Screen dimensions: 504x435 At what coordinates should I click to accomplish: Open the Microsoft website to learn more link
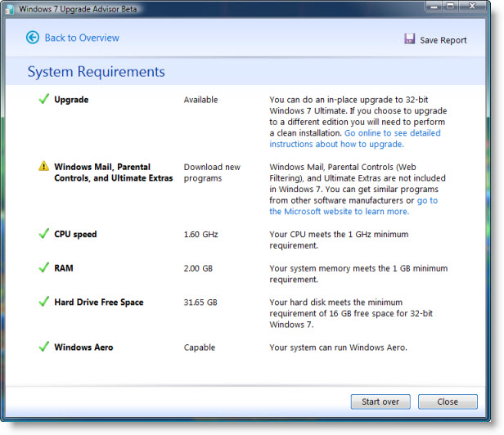point(353,206)
